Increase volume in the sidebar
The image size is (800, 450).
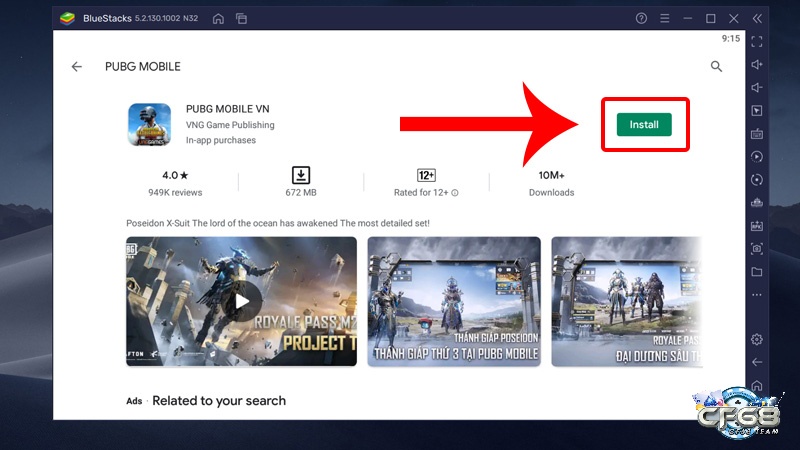pos(757,64)
